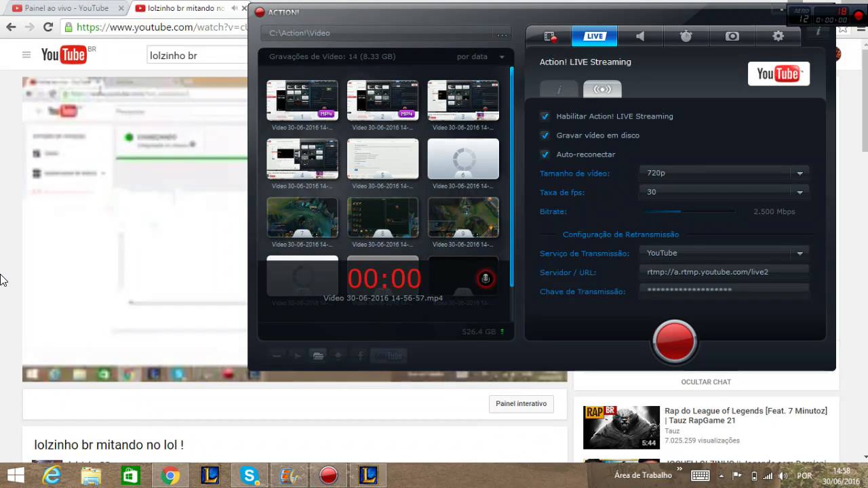868x488 pixels.
Task: Click the Rap do League of Legends thumbnail
Action: pyautogui.click(x=621, y=427)
